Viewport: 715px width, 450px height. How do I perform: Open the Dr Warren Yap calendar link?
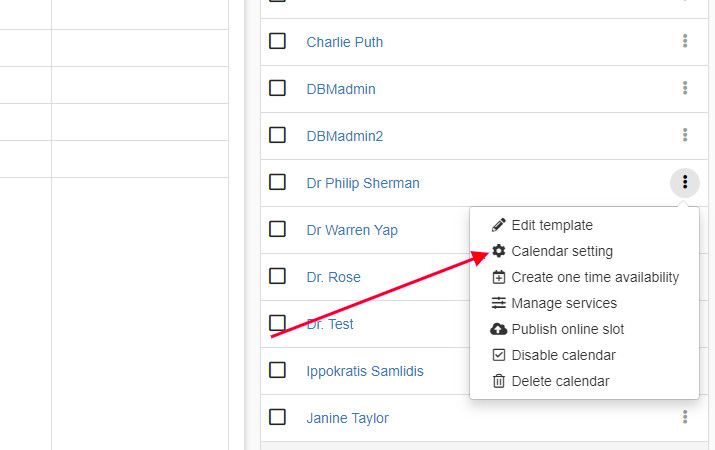point(352,230)
